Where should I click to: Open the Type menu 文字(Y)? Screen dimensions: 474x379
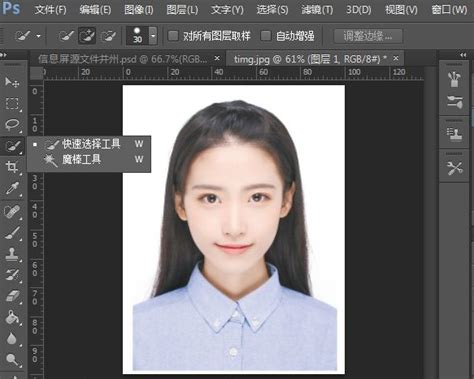pyautogui.click(x=227, y=10)
